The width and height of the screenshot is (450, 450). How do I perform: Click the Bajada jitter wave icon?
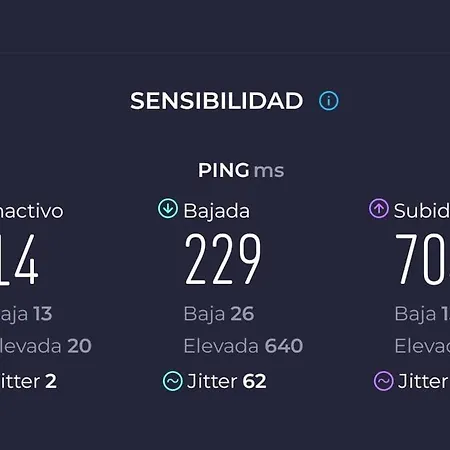pyautogui.click(x=173, y=381)
